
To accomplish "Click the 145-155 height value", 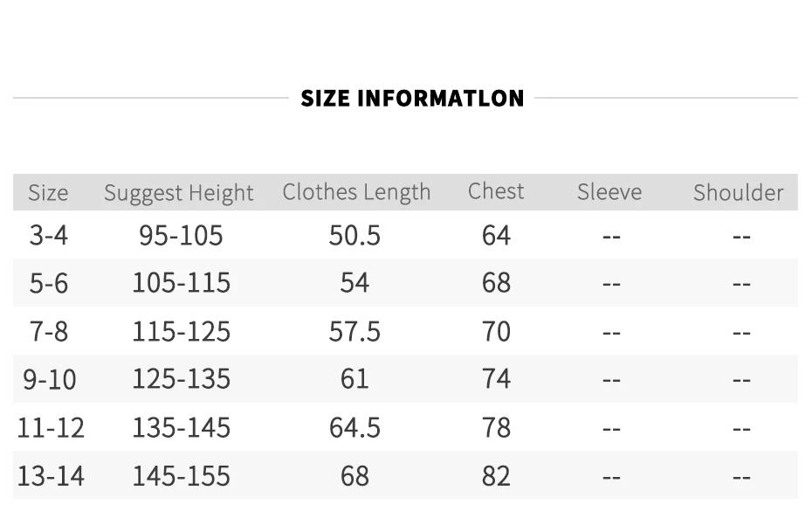I will pyautogui.click(x=181, y=476).
